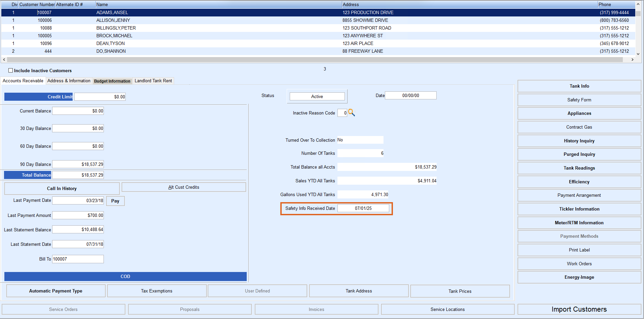
Task: Click the Inactive Reason Code magnifier icon
Action: (352, 113)
